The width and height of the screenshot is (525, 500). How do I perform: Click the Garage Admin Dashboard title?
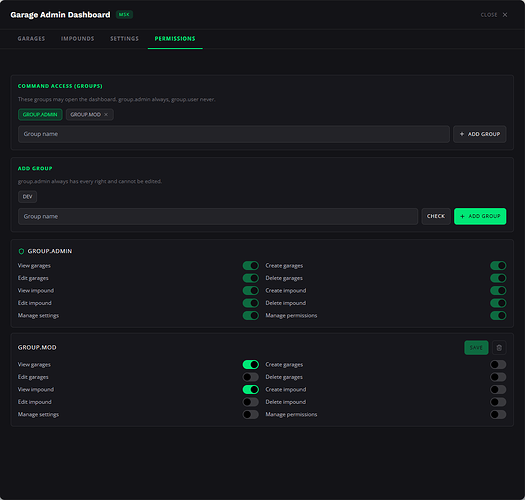60,15
